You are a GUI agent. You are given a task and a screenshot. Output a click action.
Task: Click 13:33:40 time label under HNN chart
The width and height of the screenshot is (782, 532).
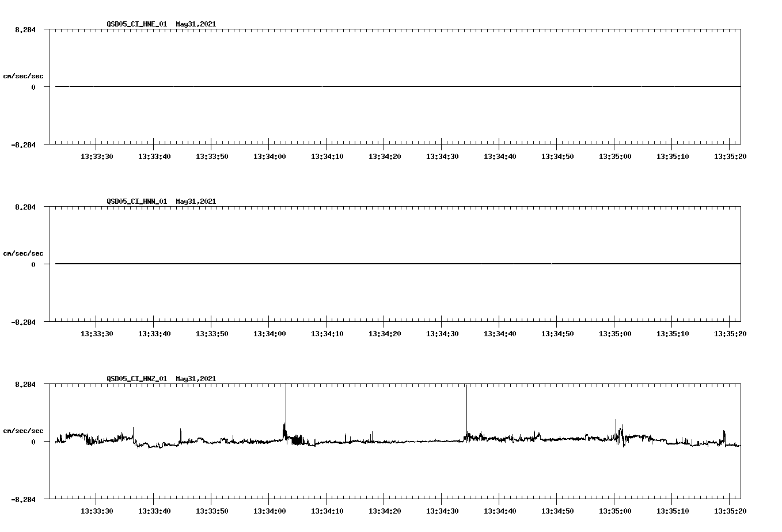154,334
